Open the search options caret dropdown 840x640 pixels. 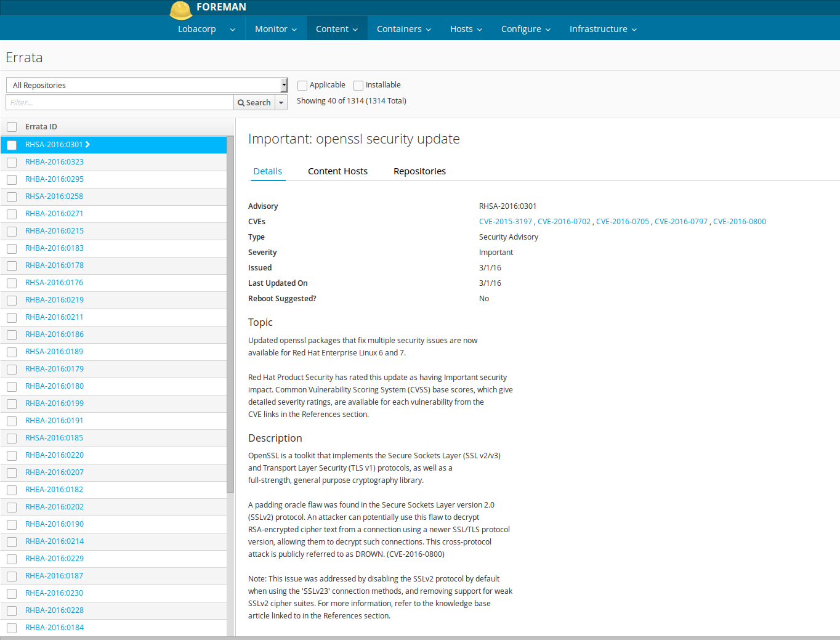point(281,103)
